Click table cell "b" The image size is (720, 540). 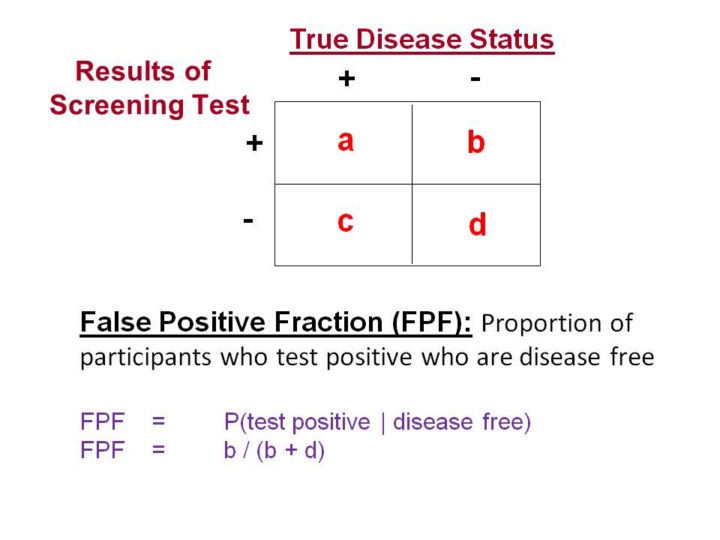point(476,143)
